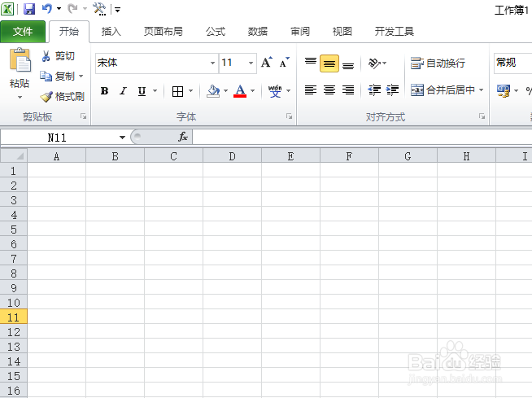
Task: Open the font size 11 dropdown
Action: (251, 63)
